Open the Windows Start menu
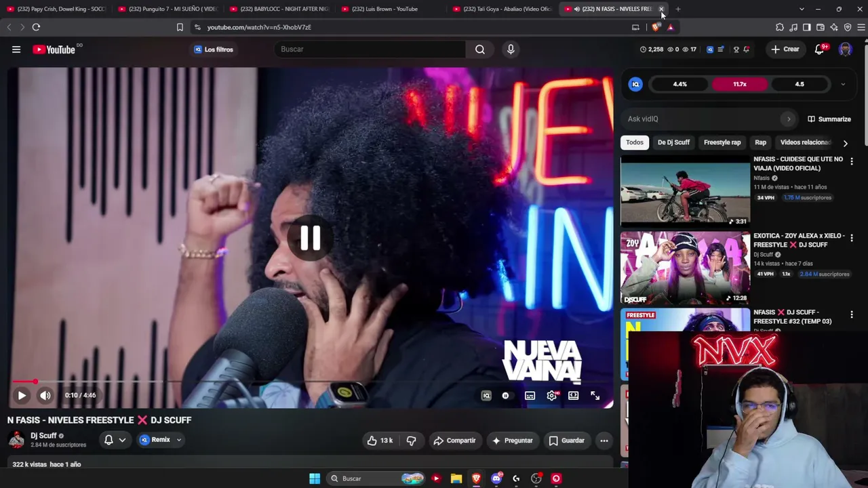This screenshot has height=488, width=868. 315,479
